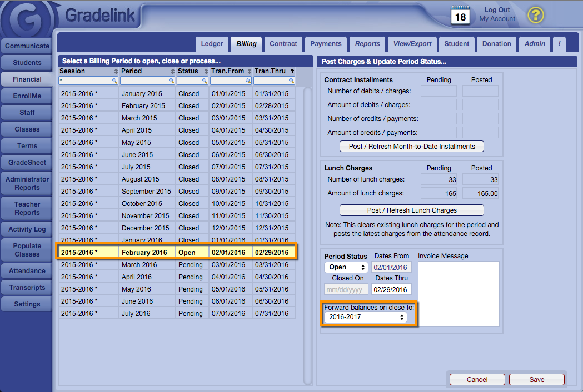The width and height of the screenshot is (583, 392).
Task: Click the Dates Thru input field
Action: [x=391, y=289]
